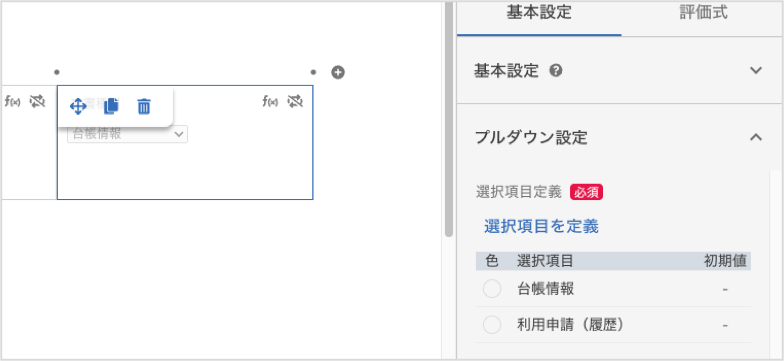Image resolution: width=784 pixels, height=361 pixels.
Task: Delete the selected field with trash icon
Action: tap(144, 106)
